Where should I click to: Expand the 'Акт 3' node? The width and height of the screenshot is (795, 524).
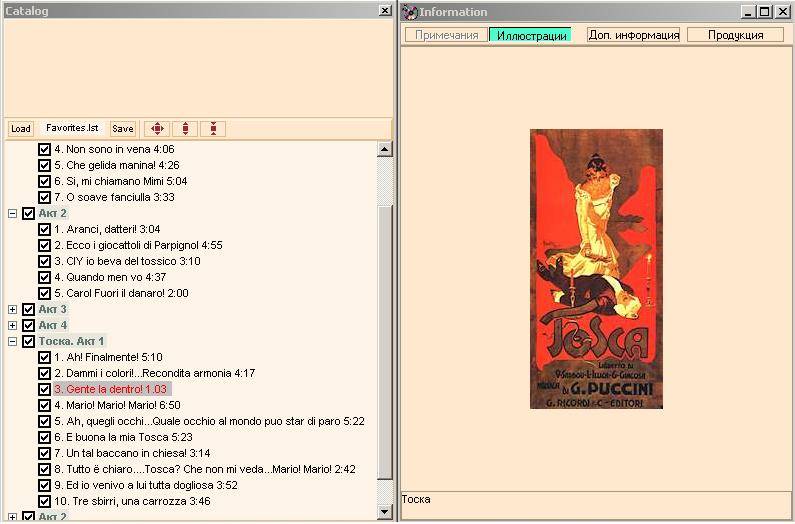[x=13, y=309]
